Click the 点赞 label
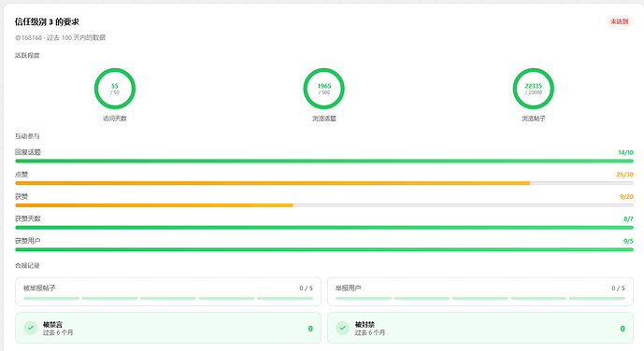The image size is (644, 351). (x=21, y=175)
